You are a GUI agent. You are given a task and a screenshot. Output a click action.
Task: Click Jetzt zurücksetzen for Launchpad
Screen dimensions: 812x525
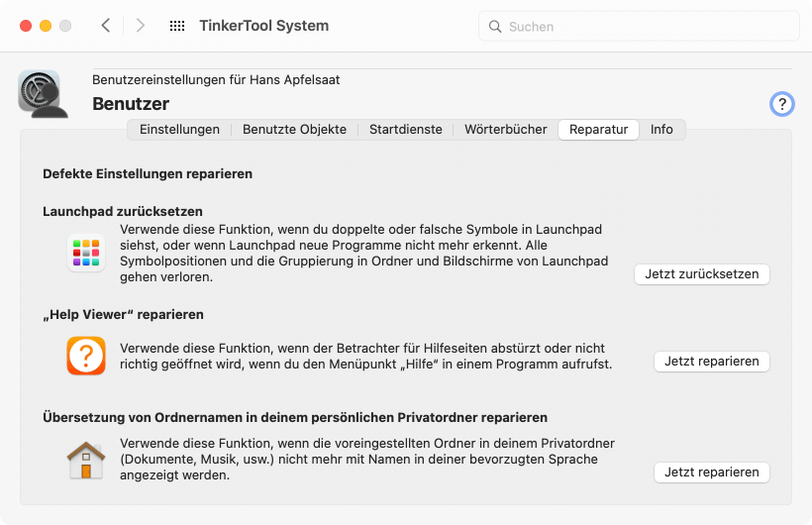coord(702,274)
